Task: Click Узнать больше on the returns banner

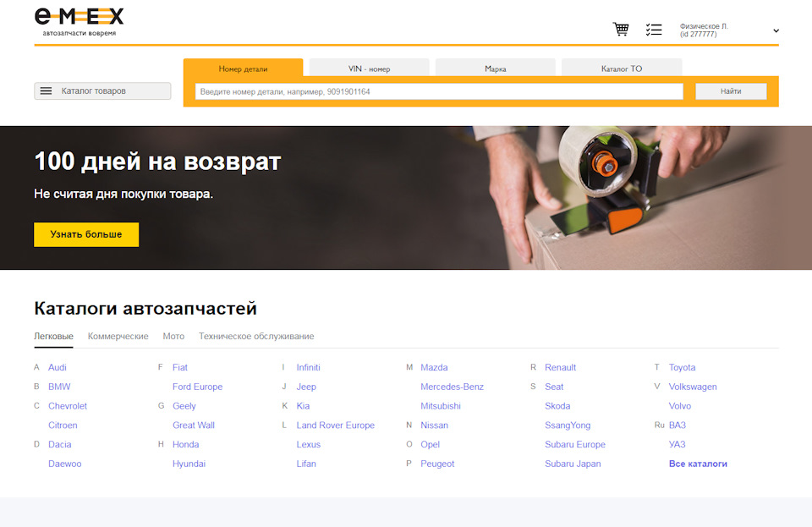Action: 85,234
